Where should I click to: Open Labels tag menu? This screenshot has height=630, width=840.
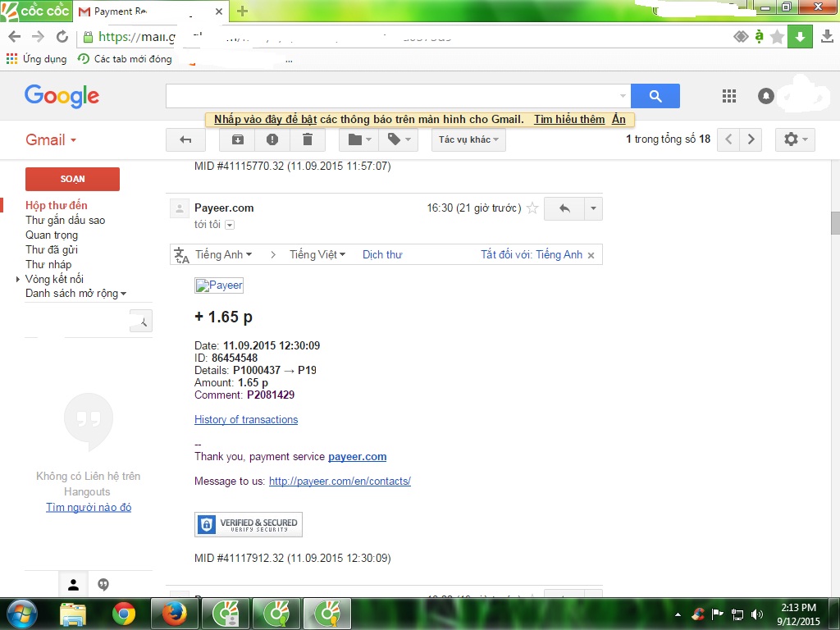pos(399,139)
